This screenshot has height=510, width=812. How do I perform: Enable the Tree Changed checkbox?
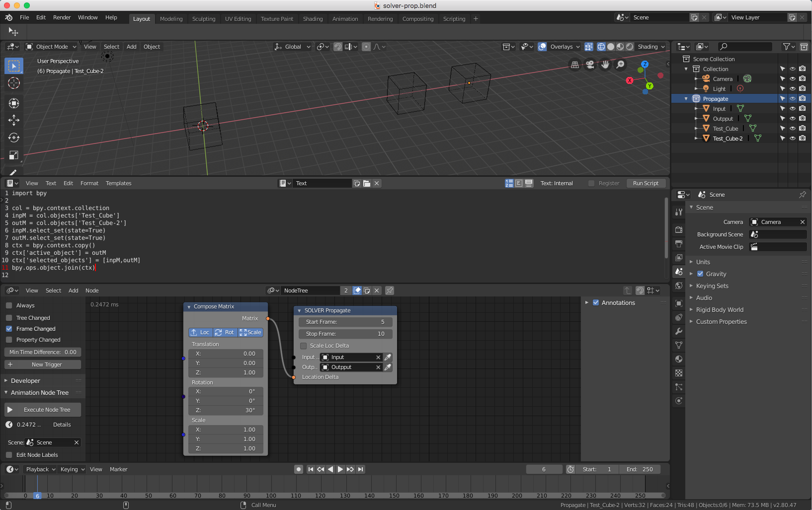(x=9, y=318)
